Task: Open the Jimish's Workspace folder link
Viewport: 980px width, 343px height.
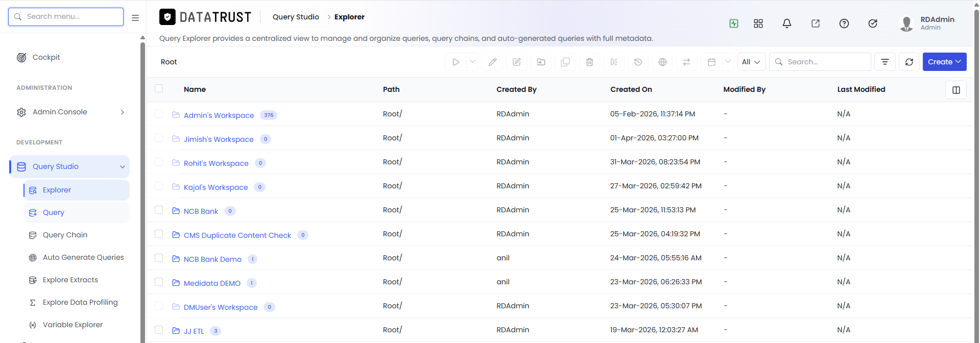Action: tap(219, 139)
